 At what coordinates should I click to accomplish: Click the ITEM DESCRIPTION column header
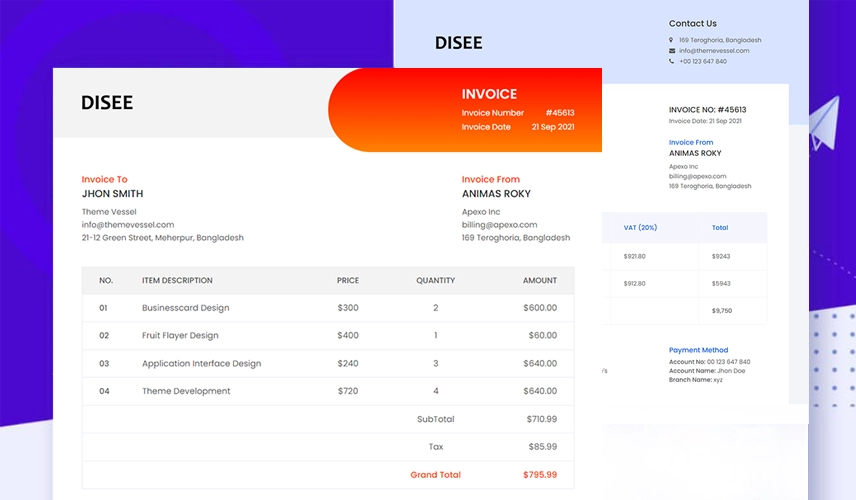[177, 281]
